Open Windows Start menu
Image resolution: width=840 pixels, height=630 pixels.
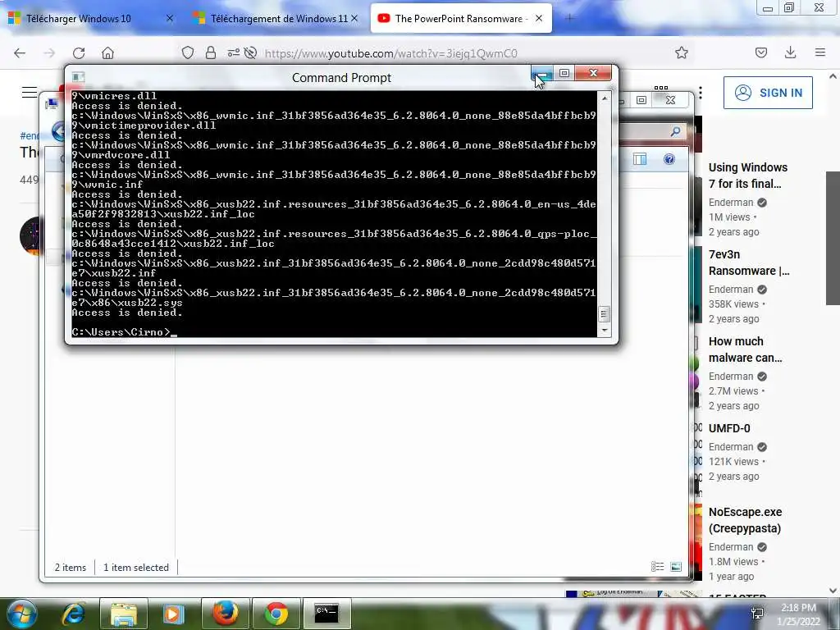coord(21,614)
